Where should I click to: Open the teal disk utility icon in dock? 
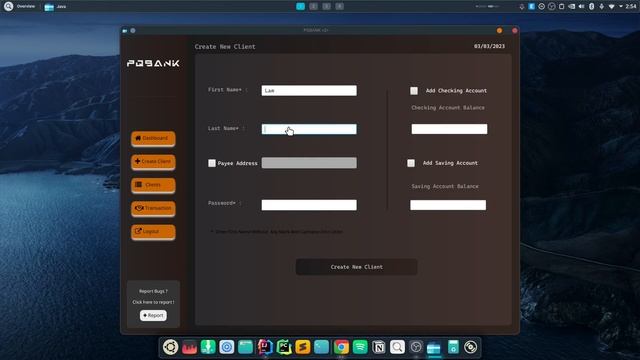tap(453, 347)
